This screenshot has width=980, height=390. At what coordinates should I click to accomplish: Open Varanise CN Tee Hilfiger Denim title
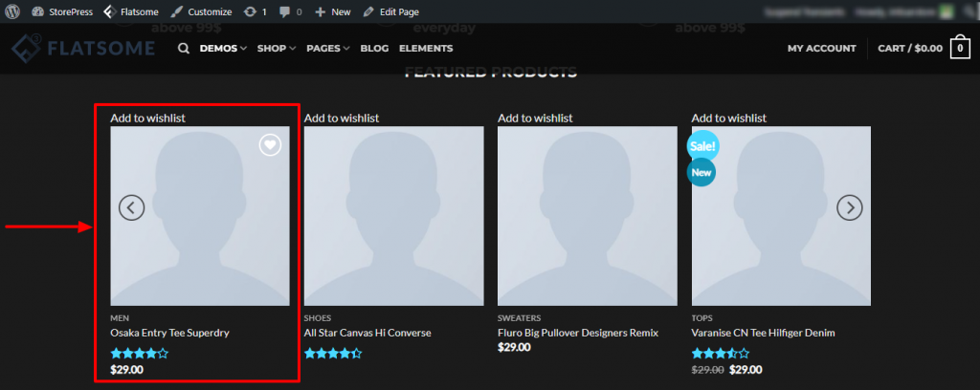[x=763, y=333]
